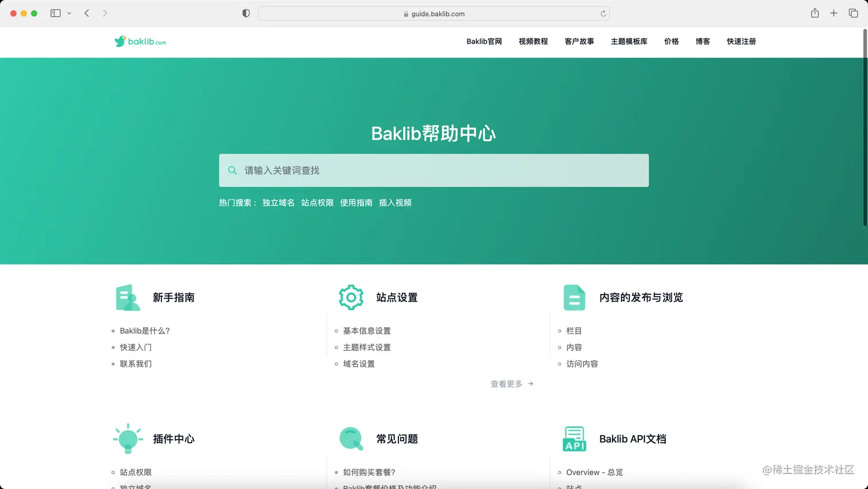Open the article 基本信息设置
The height and width of the screenshot is (489, 868).
367,331
